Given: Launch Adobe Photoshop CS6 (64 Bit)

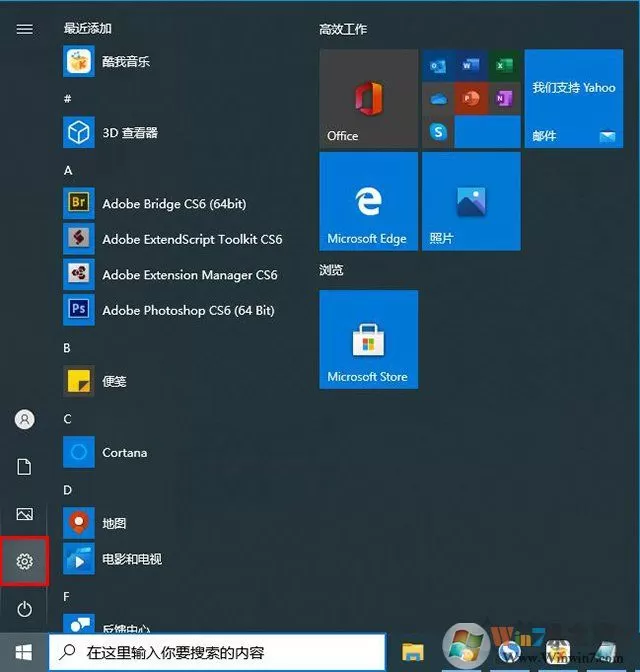Looking at the screenshot, I should [x=169, y=310].
